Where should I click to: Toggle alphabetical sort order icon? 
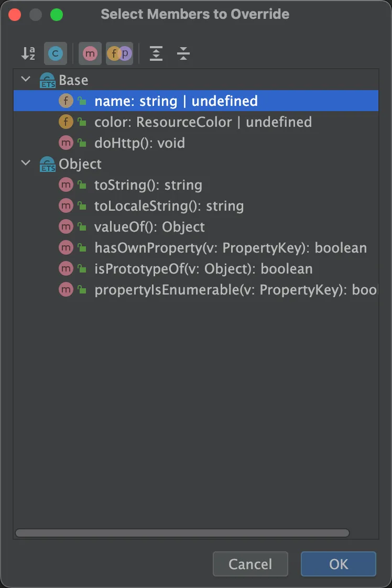tap(28, 53)
